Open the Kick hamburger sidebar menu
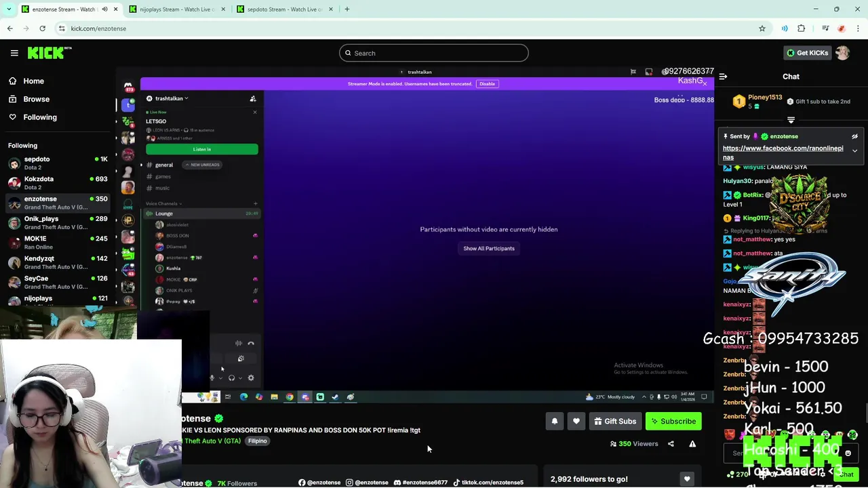 14,53
